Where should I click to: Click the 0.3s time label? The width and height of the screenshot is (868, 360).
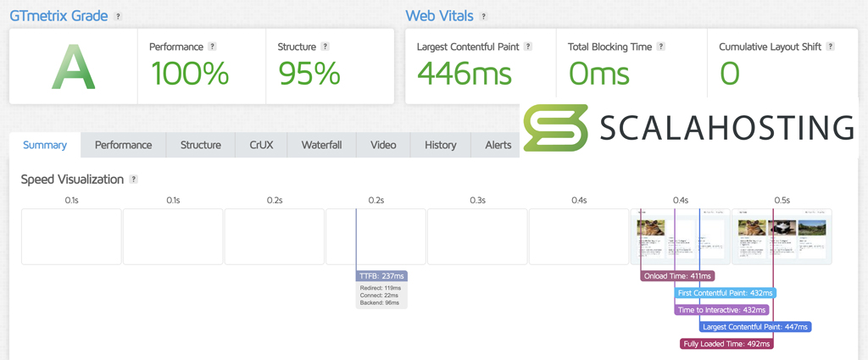(x=477, y=200)
